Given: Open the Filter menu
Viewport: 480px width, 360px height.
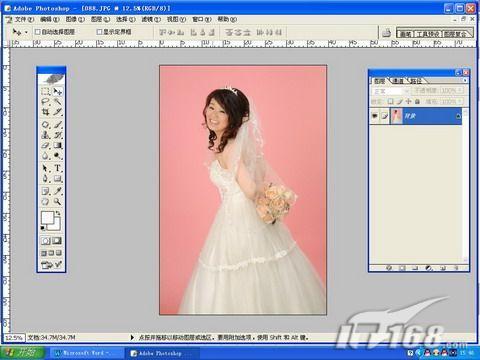Looking at the screenshot, I should click(151, 19).
